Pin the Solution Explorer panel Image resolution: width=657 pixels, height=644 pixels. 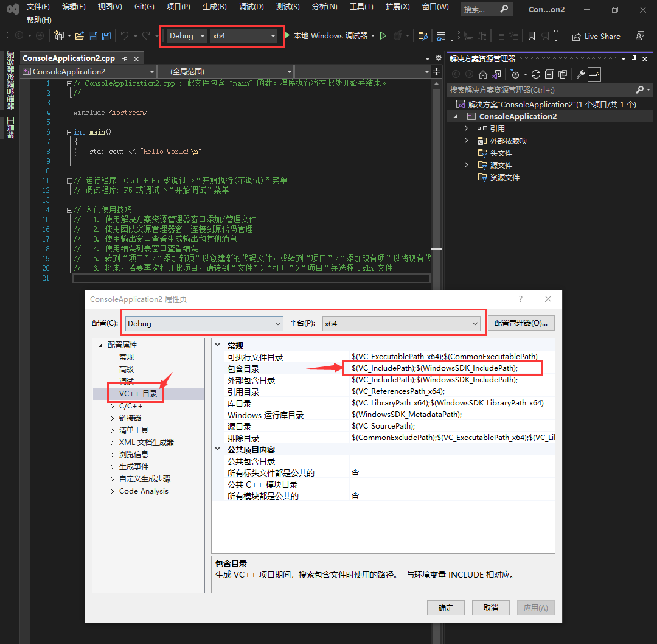(x=634, y=58)
